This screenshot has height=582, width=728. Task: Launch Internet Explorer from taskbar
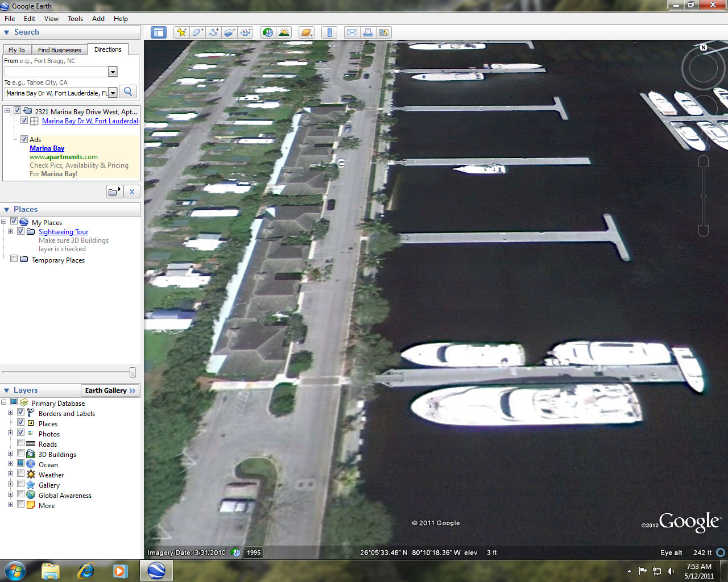86,571
